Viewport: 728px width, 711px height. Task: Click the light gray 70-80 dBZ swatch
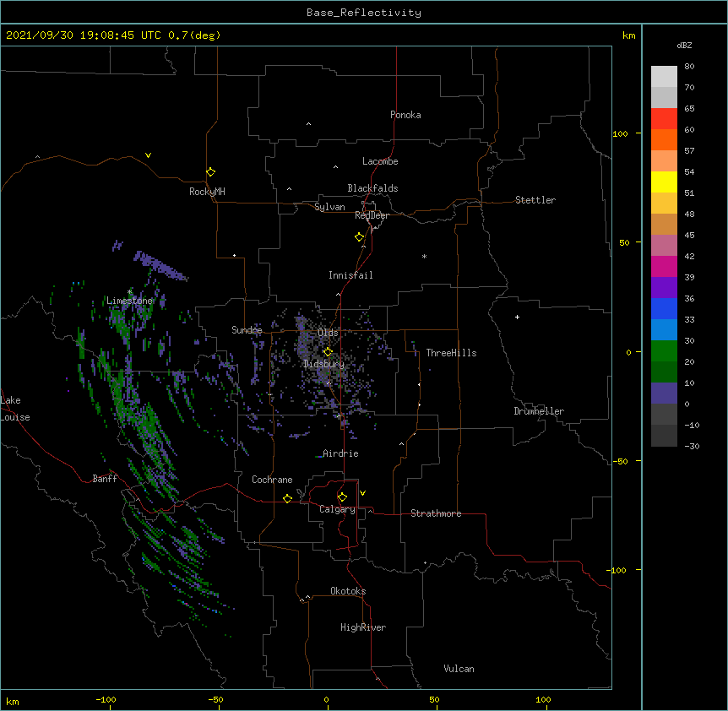[664, 77]
